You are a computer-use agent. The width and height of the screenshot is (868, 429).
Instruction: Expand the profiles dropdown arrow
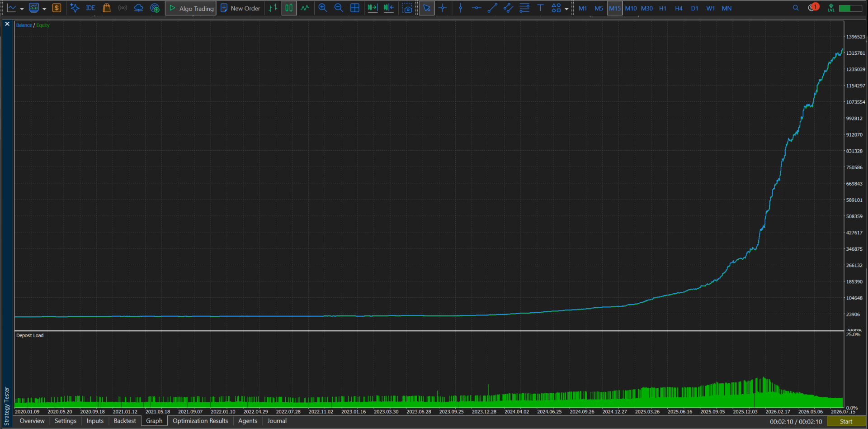(44, 9)
